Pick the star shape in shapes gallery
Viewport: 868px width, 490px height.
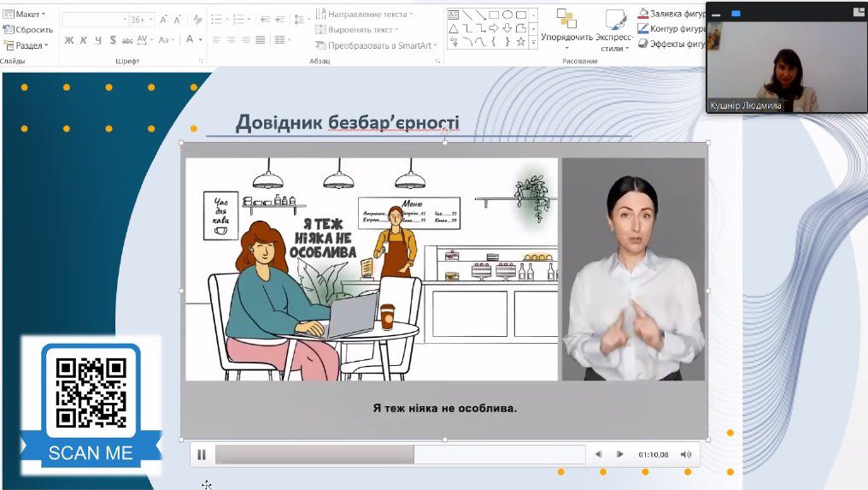[x=521, y=41]
